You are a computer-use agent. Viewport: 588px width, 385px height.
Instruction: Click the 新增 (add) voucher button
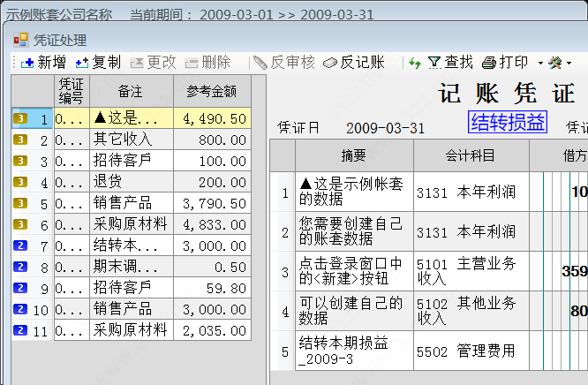pos(43,63)
